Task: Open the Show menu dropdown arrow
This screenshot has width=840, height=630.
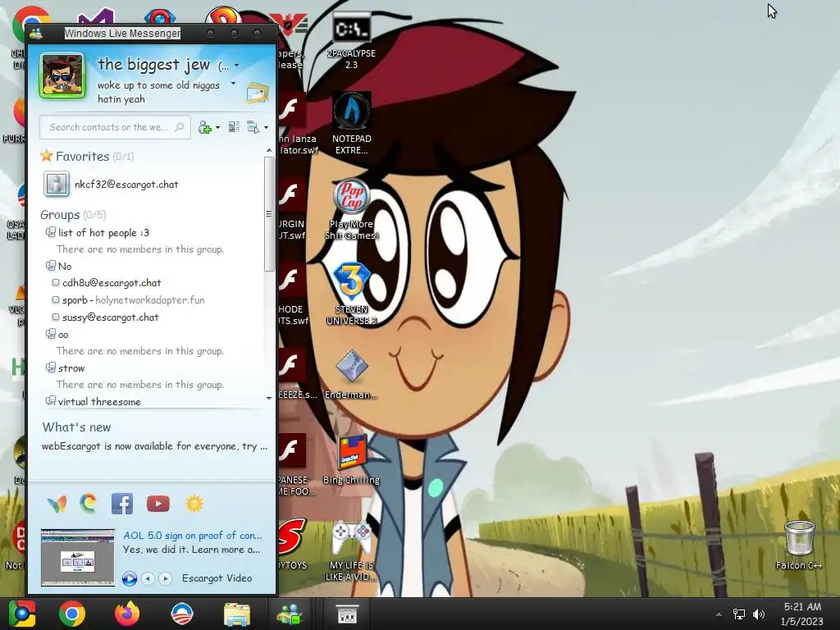Action: pos(266,128)
